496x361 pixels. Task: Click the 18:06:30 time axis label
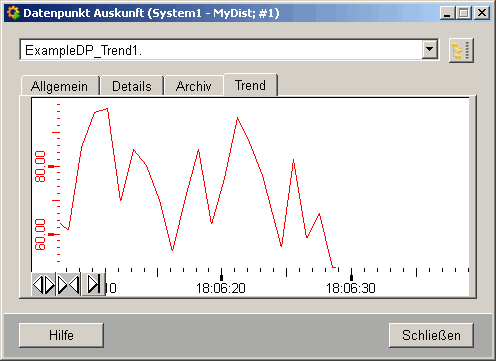coord(351,288)
